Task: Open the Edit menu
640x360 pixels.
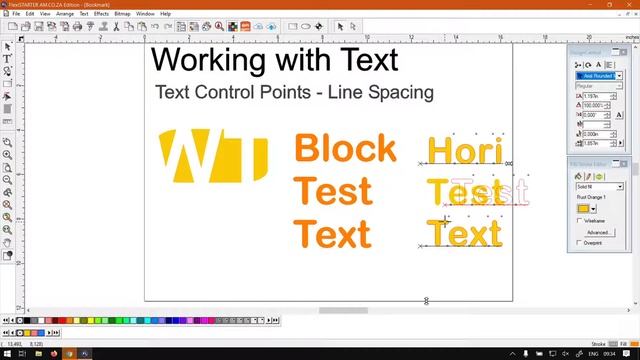Action: coord(30,14)
